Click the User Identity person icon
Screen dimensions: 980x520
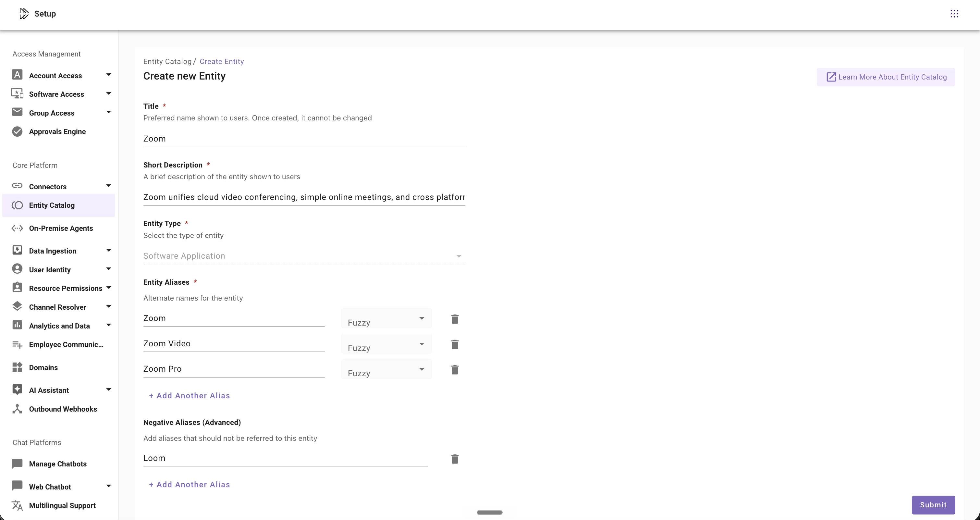click(17, 269)
